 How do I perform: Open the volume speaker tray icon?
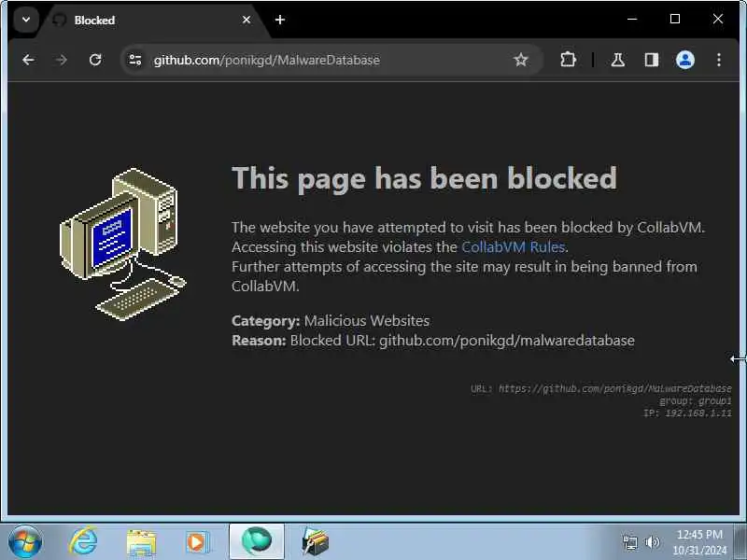click(652, 542)
